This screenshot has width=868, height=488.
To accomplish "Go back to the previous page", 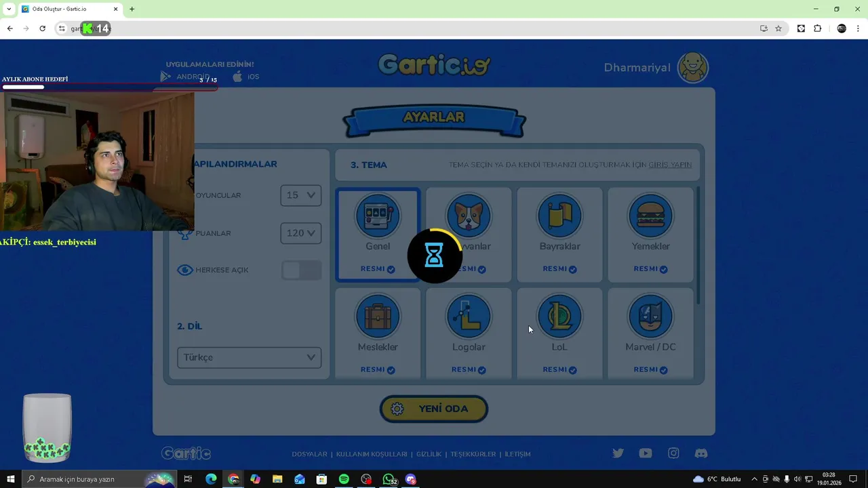I will click(x=9, y=28).
